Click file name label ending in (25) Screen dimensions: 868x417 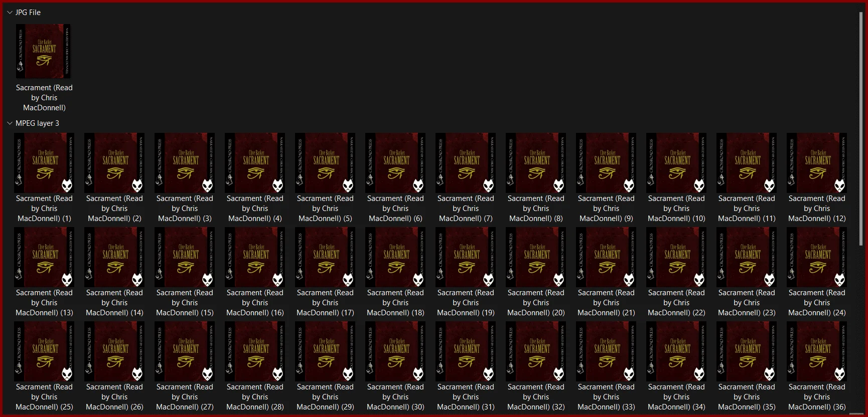click(44, 397)
